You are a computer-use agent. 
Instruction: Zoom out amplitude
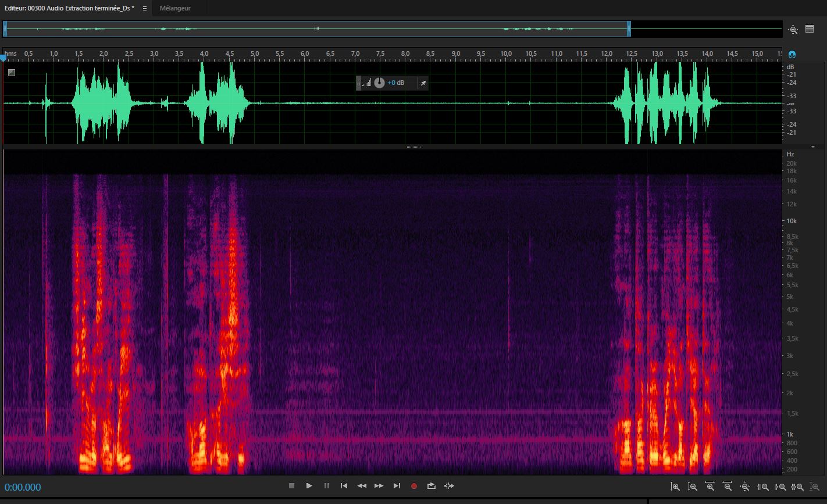click(x=692, y=487)
